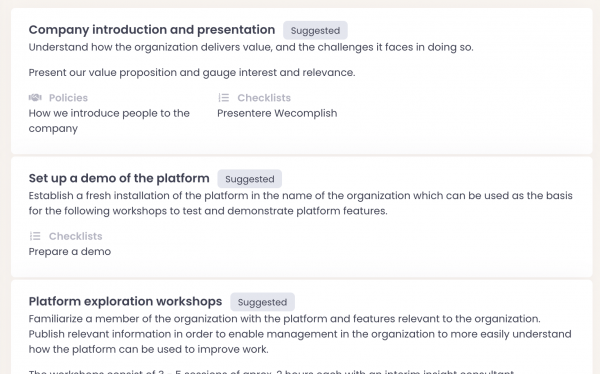The width and height of the screenshot is (600, 374).
Task: Open the Company introduction and presentation heading
Action: coord(152,30)
